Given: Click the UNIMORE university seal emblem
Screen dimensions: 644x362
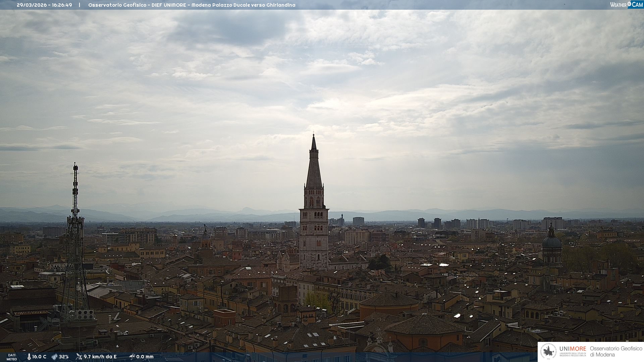Looking at the screenshot, I should tap(548, 352).
